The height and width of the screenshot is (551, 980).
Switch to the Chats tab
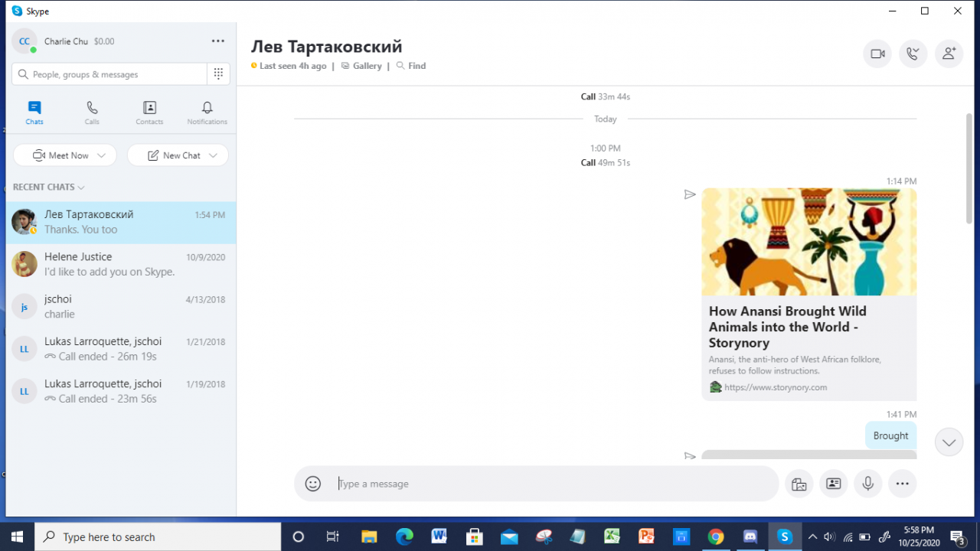(34, 112)
